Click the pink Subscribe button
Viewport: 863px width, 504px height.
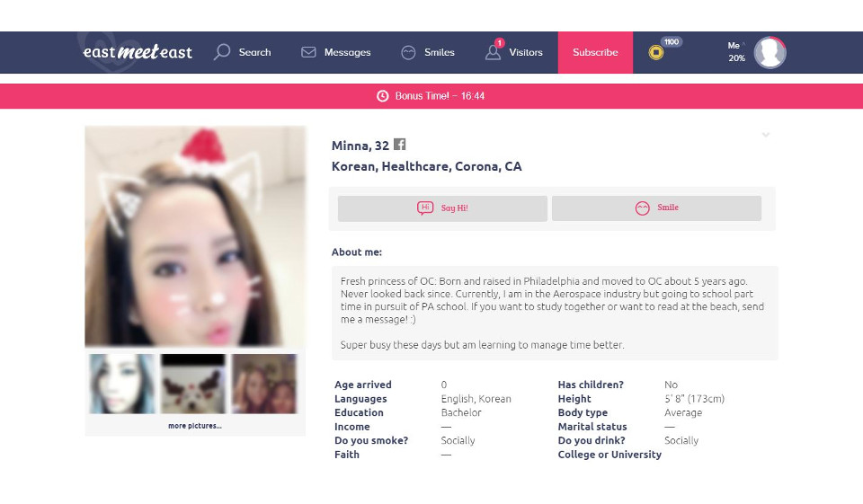595,52
